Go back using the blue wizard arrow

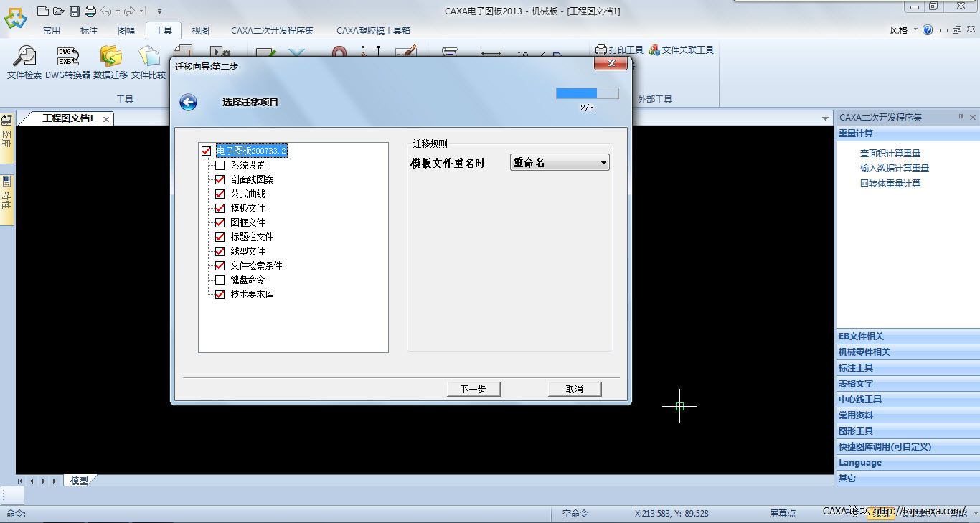[x=188, y=103]
